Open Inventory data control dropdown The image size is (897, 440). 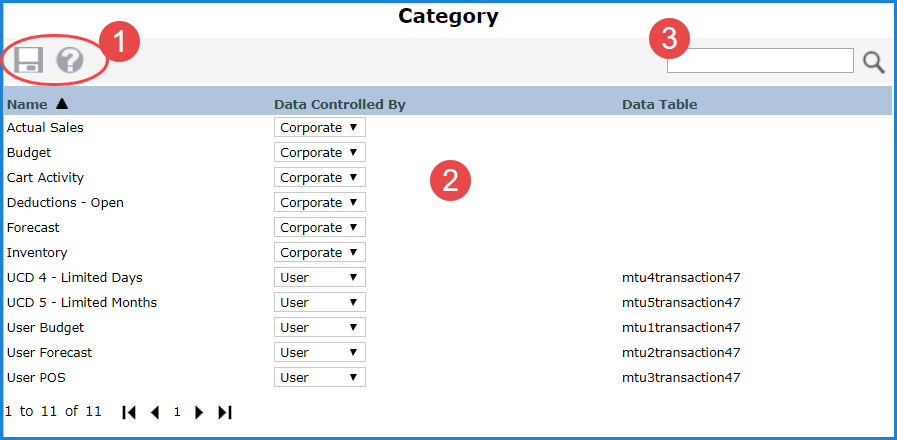pos(319,253)
